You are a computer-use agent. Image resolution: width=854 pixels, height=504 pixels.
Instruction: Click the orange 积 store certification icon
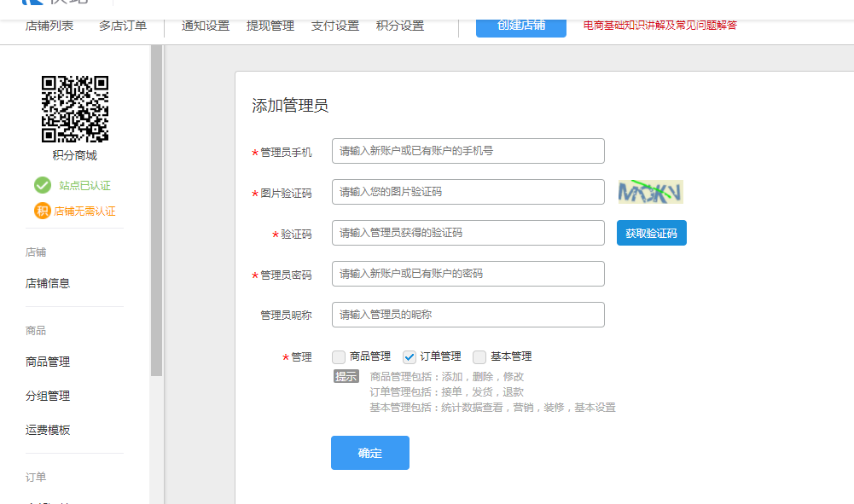(42, 211)
